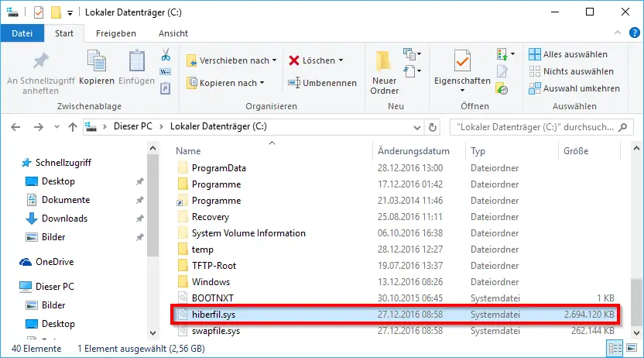
Task: Click the scissors cut icon
Action: click(166, 55)
